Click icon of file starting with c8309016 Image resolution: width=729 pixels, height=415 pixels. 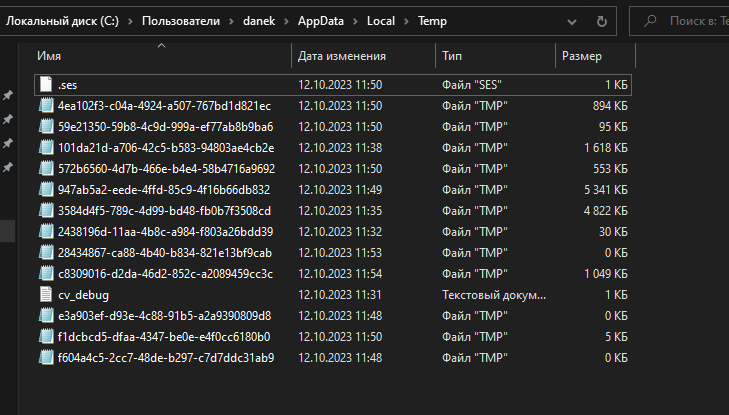click(x=46, y=274)
